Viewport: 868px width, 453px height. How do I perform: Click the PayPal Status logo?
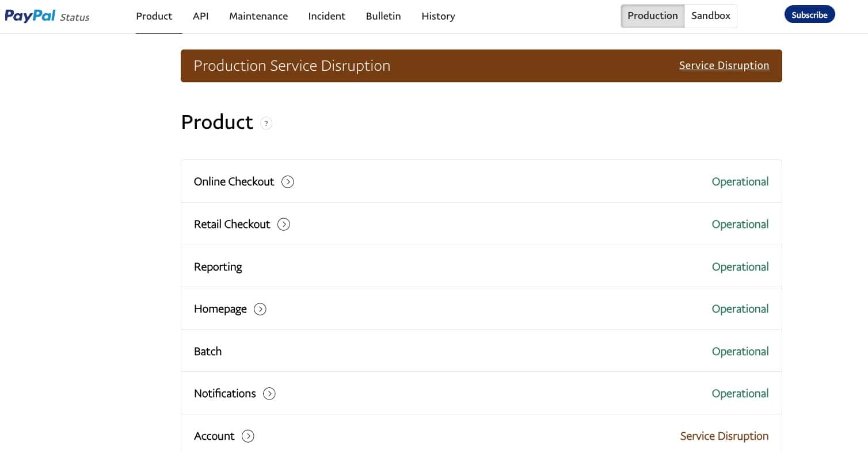click(47, 16)
